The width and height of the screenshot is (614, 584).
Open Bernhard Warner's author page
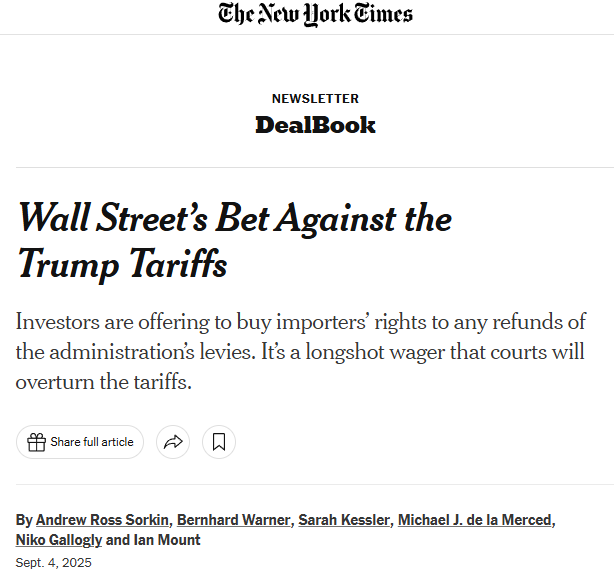tap(233, 520)
